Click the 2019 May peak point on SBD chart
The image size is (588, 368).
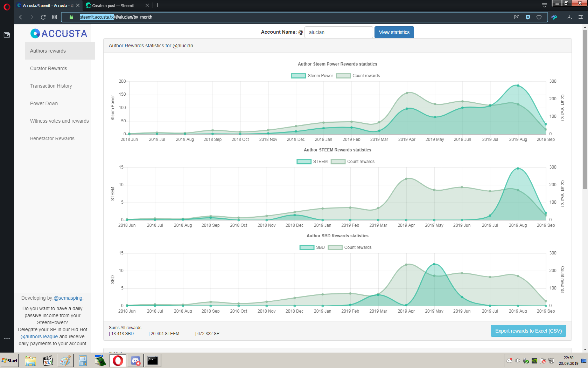coord(434,264)
